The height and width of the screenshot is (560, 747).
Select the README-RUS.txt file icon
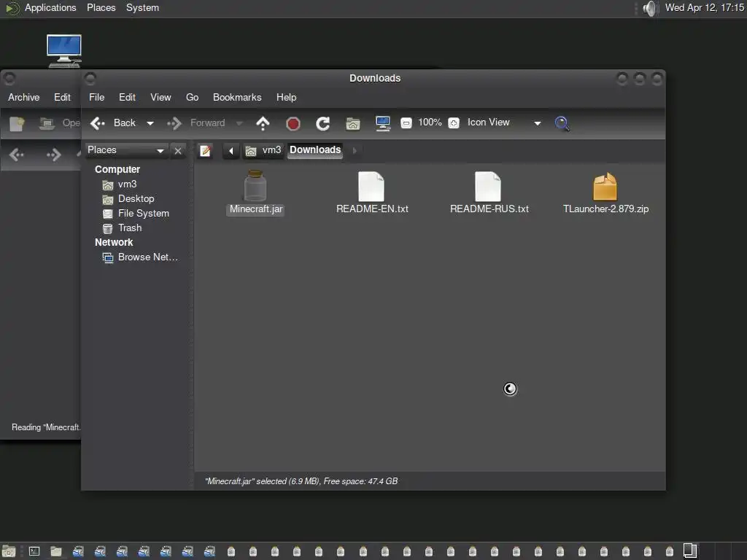488,186
